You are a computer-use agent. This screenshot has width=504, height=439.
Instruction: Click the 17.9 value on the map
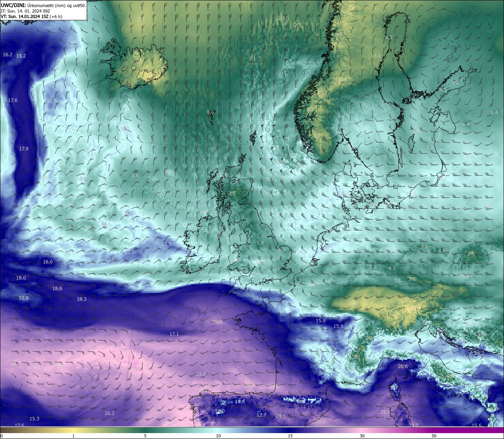click(x=24, y=149)
